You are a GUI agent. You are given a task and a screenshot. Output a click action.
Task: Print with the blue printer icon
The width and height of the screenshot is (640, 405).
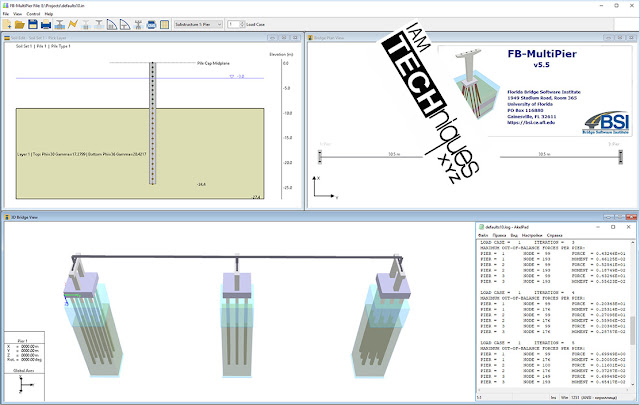pyautogui.click(x=46, y=24)
